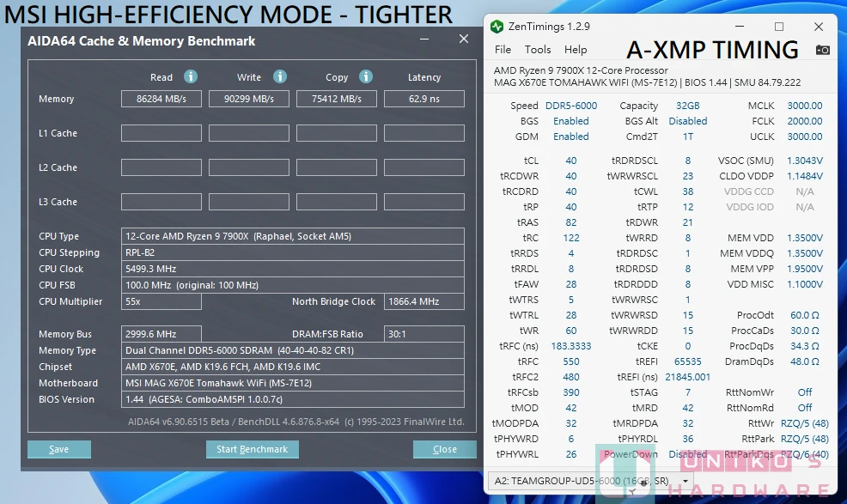Click the CPU Multiplier field 55x
The height and width of the screenshot is (504, 847).
161,301
